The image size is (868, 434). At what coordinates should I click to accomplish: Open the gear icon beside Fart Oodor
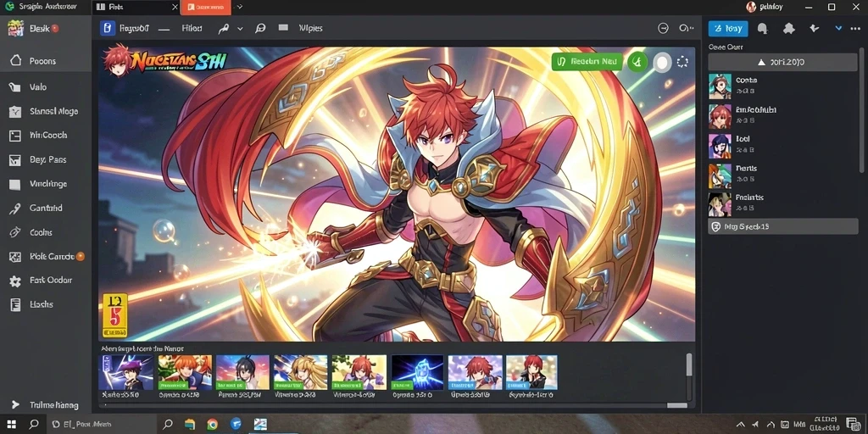coord(15,281)
